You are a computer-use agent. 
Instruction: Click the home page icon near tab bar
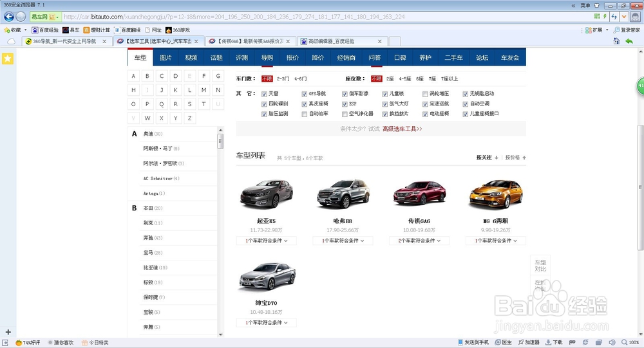pyautogui.click(x=616, y=41)
